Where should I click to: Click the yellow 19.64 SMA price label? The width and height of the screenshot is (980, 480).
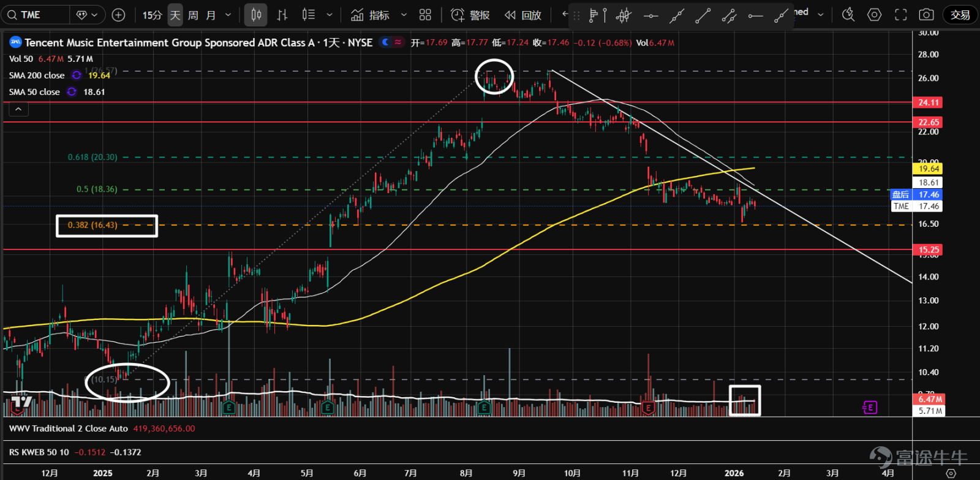point(929,169)
